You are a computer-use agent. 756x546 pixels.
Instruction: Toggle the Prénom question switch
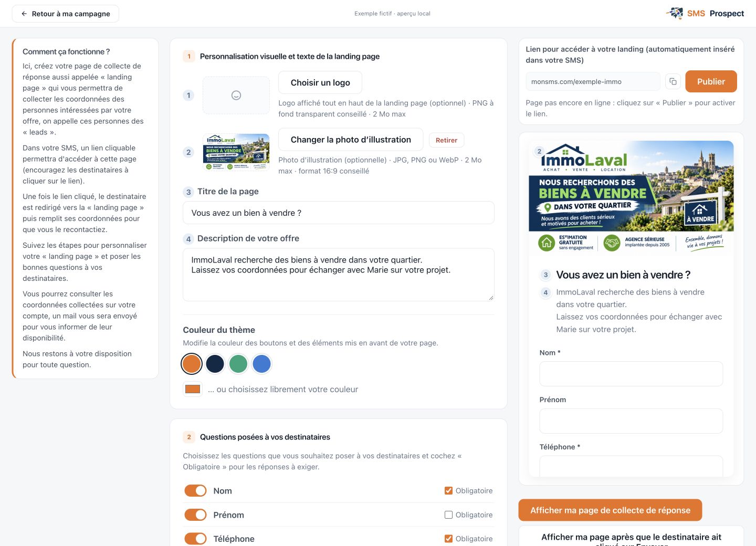point(195,515)
